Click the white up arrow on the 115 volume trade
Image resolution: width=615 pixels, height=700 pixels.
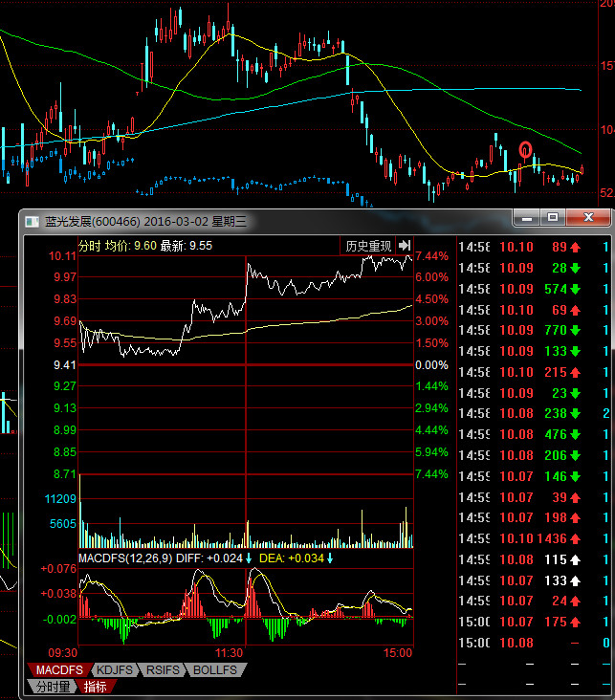[575, 559]
